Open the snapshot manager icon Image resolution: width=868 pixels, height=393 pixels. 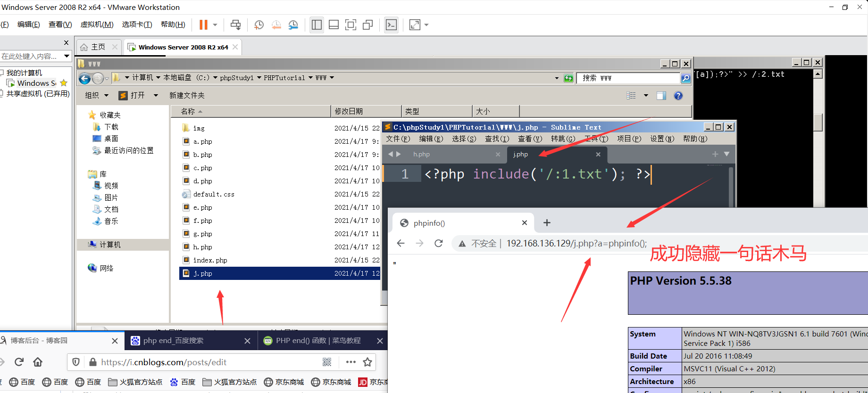[293, 25]
